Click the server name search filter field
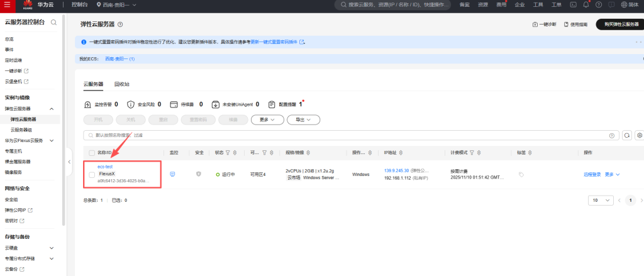Viewport: 644px width, 276px height. point(346,135)
